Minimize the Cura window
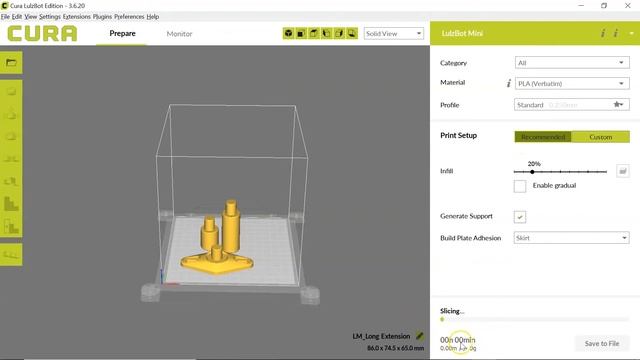 [581, 6]
